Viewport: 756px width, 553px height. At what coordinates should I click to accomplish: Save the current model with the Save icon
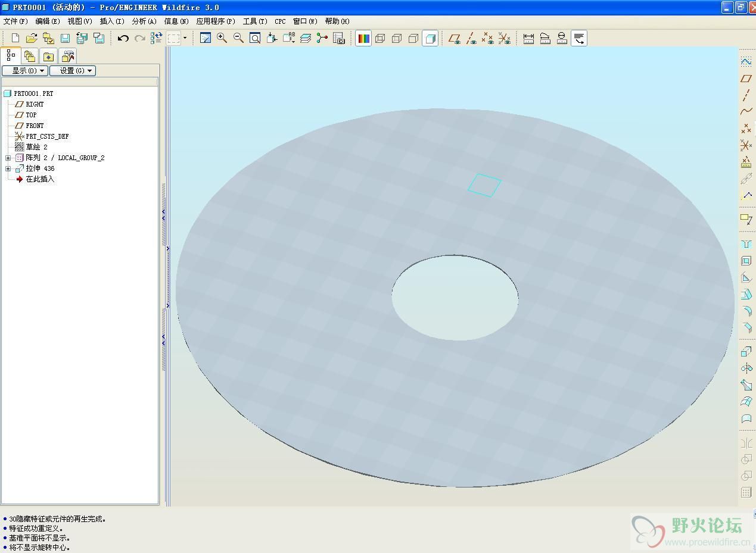pyautogui.click(x=65, y=38)
